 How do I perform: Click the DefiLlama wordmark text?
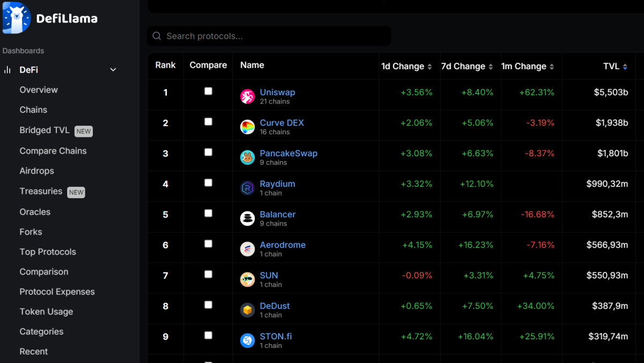[67, 19]
